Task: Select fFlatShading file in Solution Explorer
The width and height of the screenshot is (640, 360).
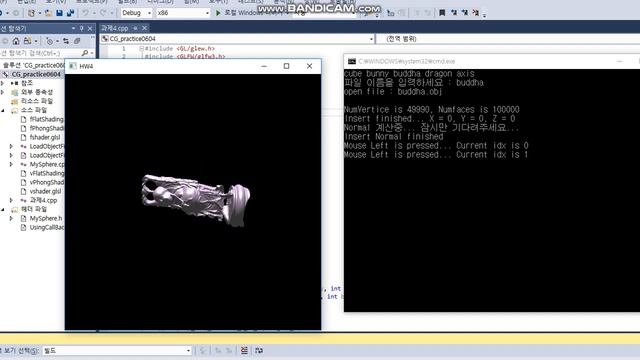Action: coord(46,119)
